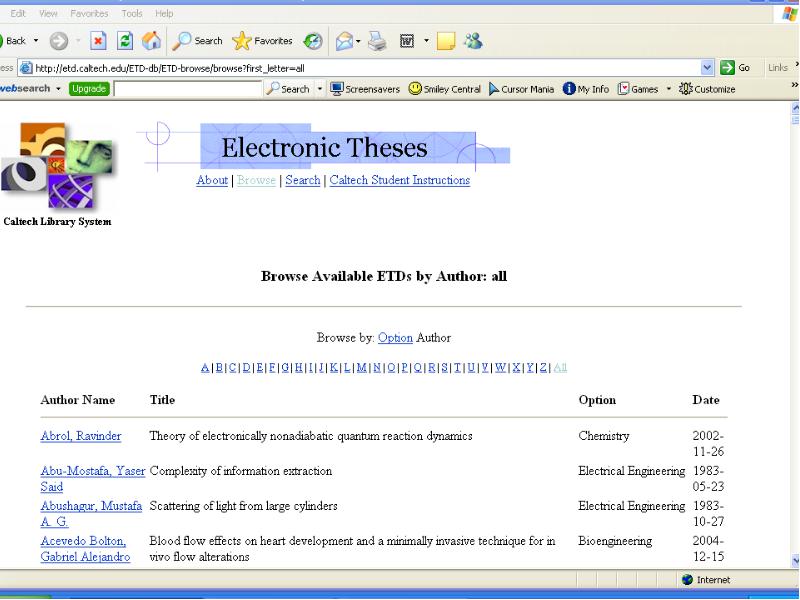Filter authors by letter S
The width and height of the screenshot is (800, 600).
[444, 367]
